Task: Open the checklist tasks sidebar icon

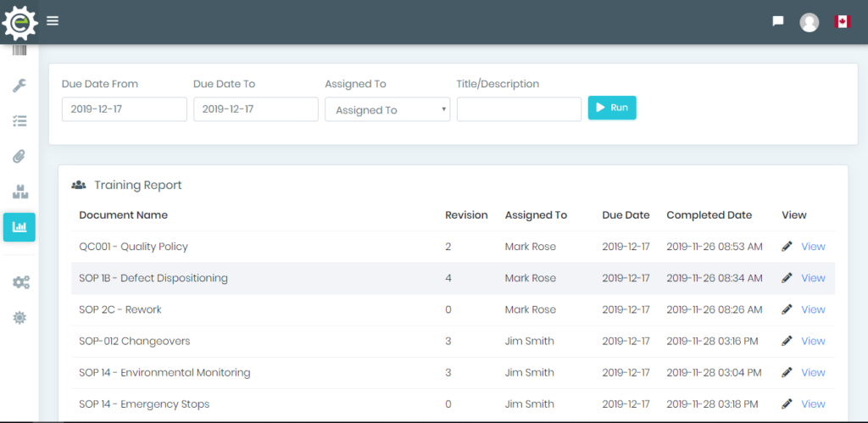Action: (19, 120)
